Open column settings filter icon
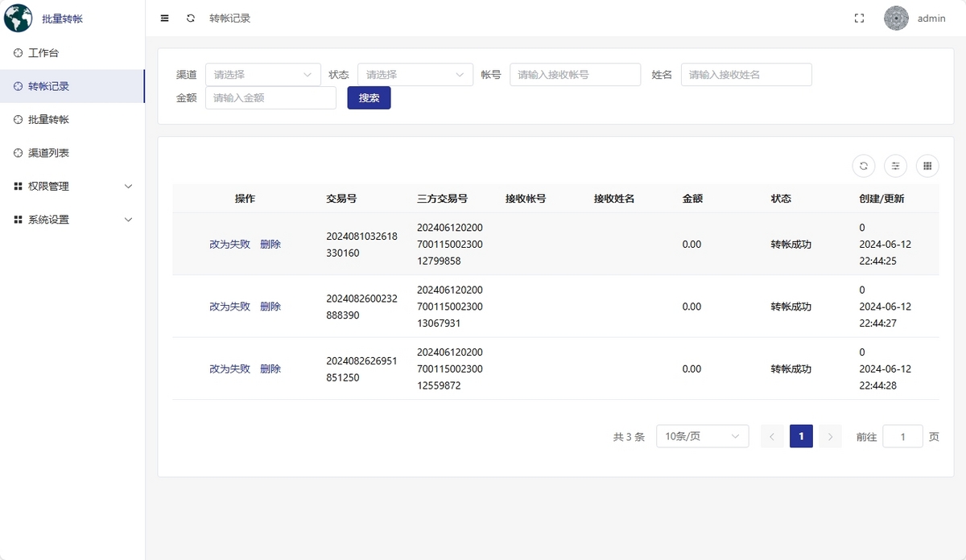This screenshot has height=560, width=966. point(895,166)
